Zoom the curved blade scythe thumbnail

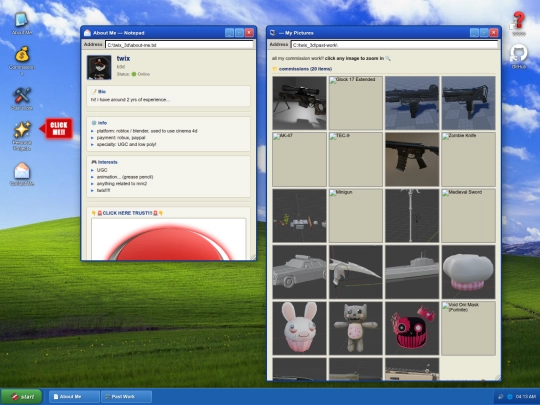coord(356,272)
